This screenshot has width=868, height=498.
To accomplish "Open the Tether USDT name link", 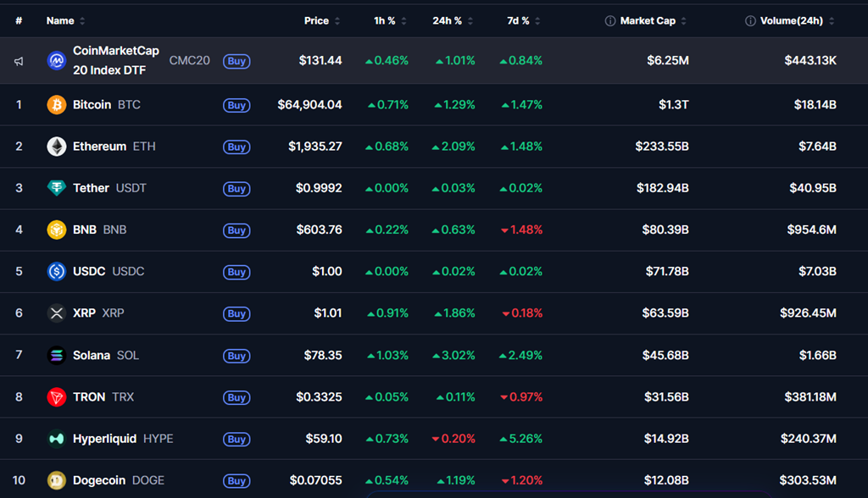I will (x=109, y=188).
